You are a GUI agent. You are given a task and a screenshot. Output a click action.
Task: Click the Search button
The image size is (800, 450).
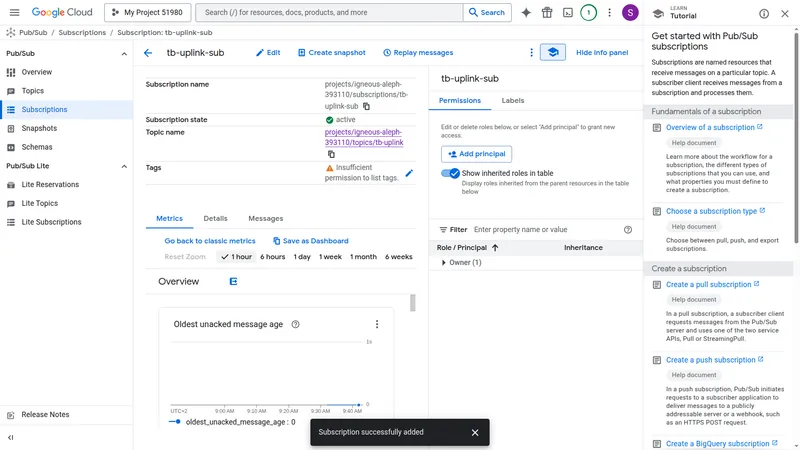click(487, 12)
